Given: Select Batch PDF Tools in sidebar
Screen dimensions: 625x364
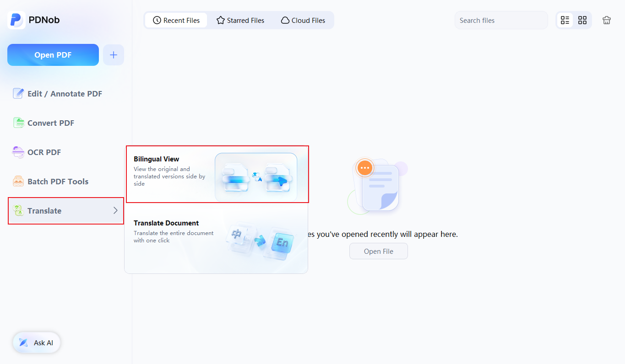Looking at the screenshot, I should pos(66,182).
